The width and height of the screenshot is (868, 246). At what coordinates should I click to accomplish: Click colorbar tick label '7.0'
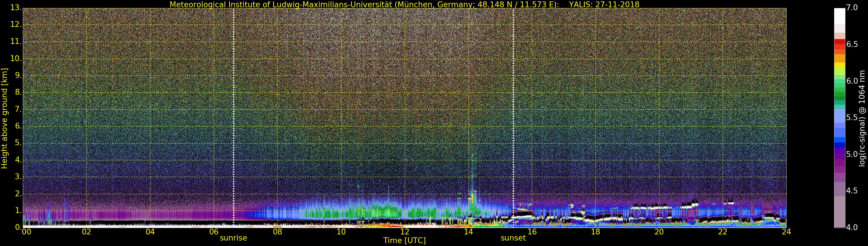pyautogui.click(x=852, y=8)
